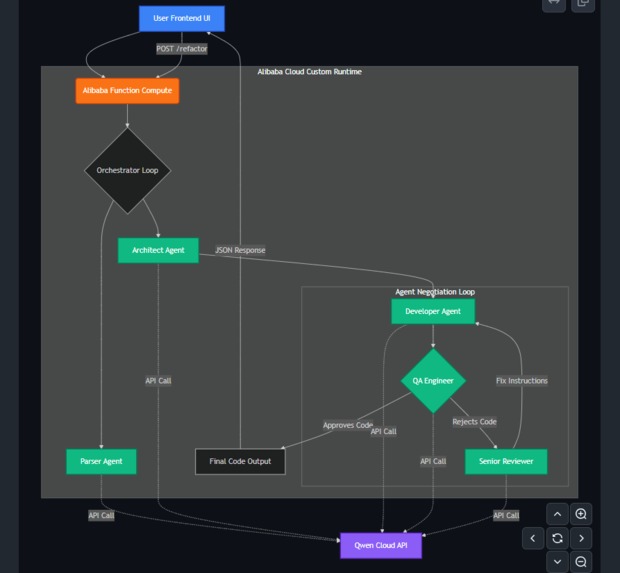Click the QA Engineer diamond
The height and width of the screenshot is (573, 620).
coord(433,381)
